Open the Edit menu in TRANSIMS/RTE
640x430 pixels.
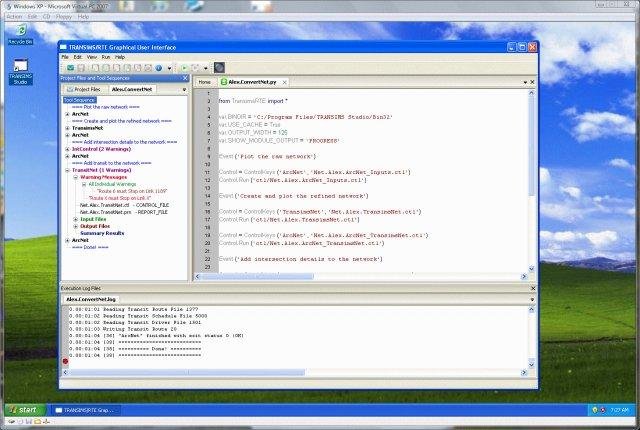pyautogui.click(x=78, y=57)
